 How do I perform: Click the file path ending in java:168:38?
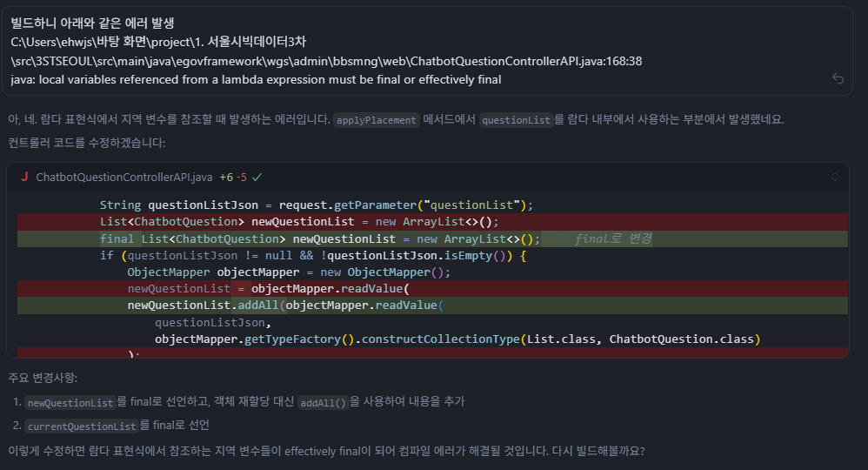click(x=326, y=61)
